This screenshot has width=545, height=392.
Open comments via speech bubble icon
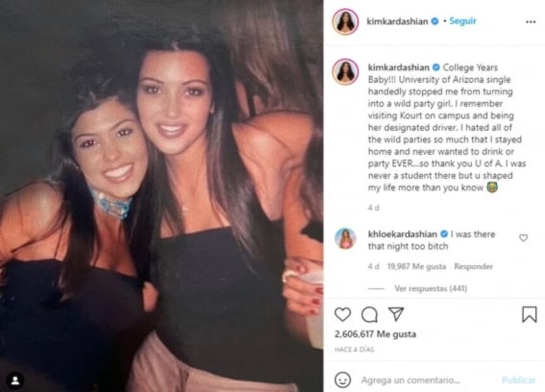(369, 315)
